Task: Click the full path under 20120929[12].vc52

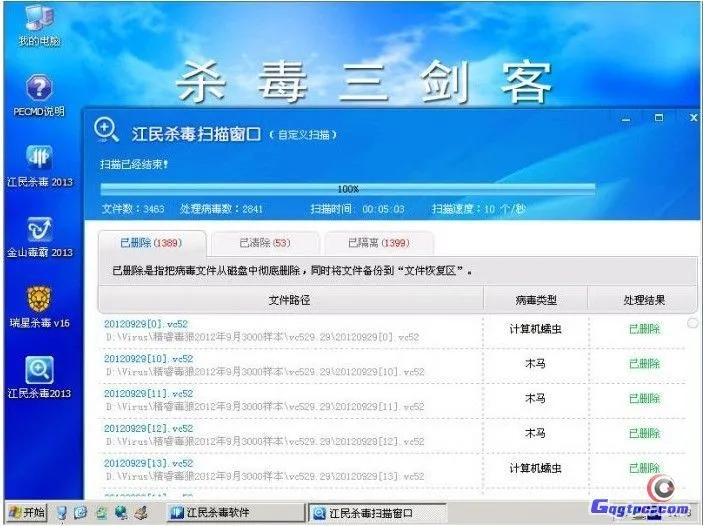Action: coord(265,442)
